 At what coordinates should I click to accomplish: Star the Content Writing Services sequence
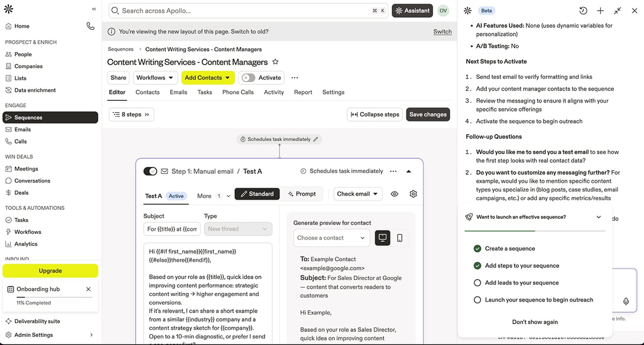click(x=275, y=62)
